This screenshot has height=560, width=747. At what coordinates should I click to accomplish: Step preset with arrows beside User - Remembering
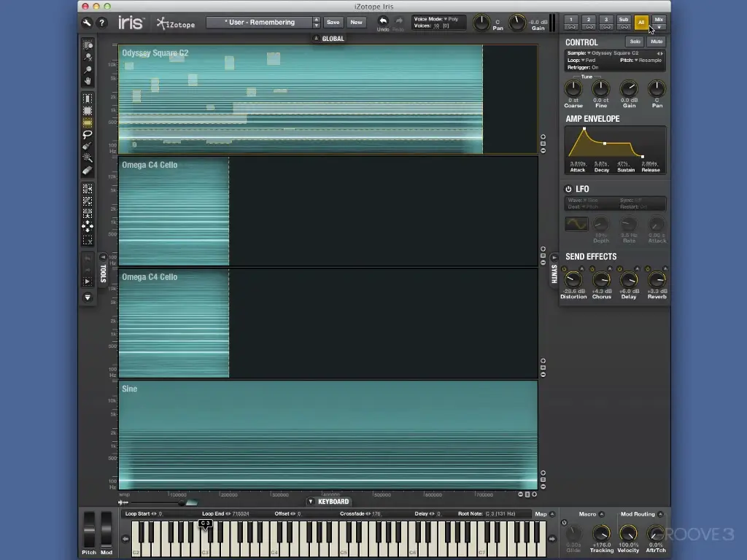tap(317, 23)
